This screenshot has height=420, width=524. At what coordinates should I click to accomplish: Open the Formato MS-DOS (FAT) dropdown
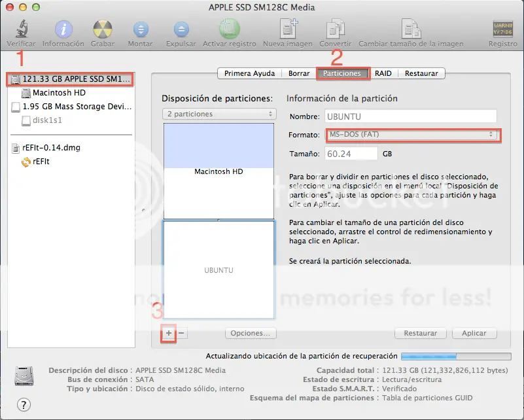click(x=413, y=135)
